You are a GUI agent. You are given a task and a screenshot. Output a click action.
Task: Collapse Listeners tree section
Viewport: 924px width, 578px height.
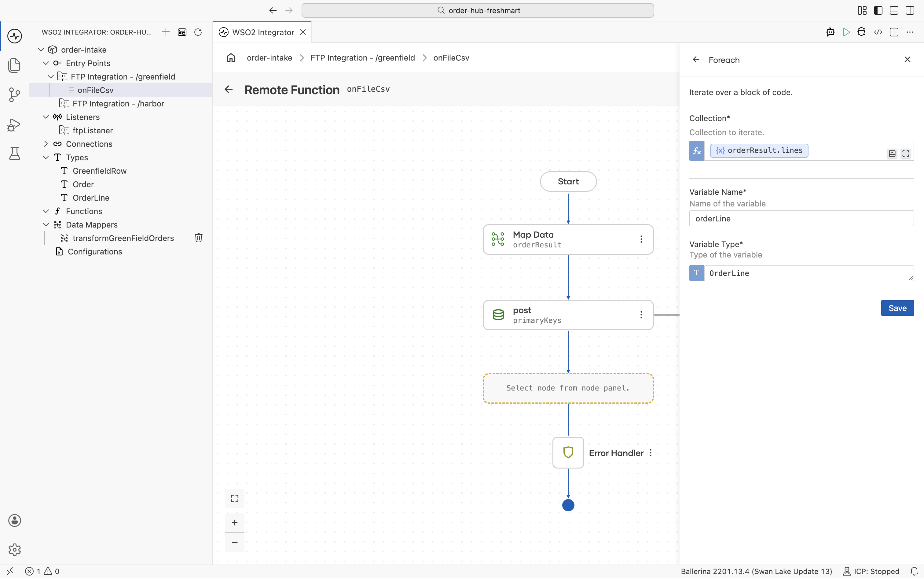coord(46,117)
